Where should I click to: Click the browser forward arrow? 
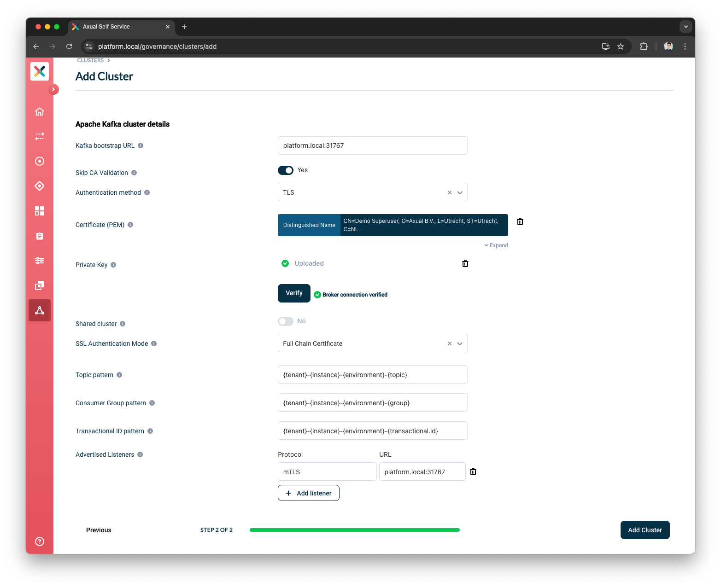pyautogui.click(x=53, y=47)
